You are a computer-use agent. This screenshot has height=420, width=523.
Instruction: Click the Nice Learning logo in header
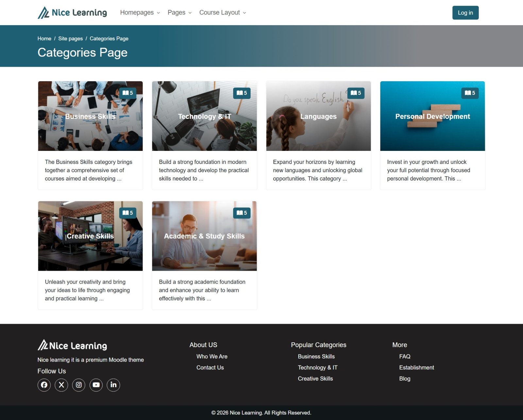[72, 13]
